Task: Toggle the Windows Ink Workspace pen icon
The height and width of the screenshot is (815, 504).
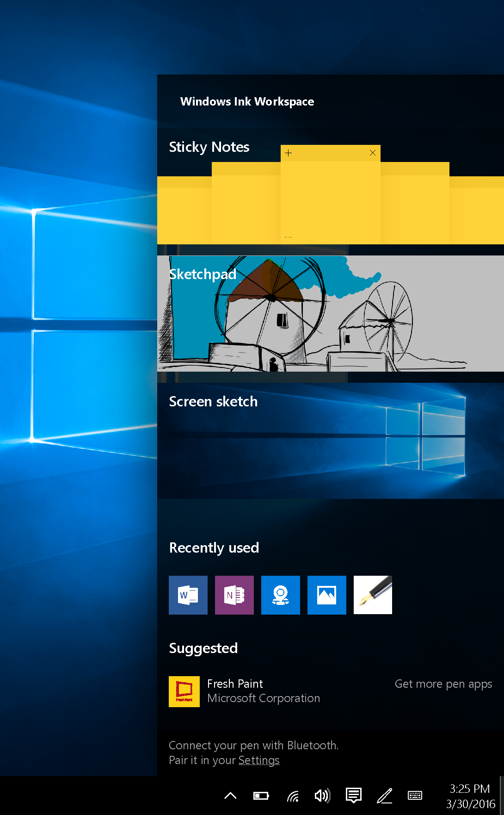Action: (x=384, y=796)
